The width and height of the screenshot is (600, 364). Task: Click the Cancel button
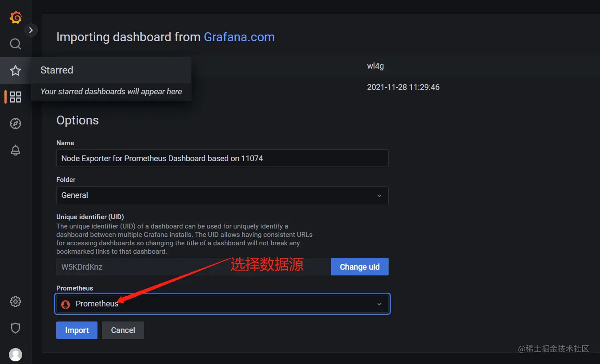coord(123,330)
